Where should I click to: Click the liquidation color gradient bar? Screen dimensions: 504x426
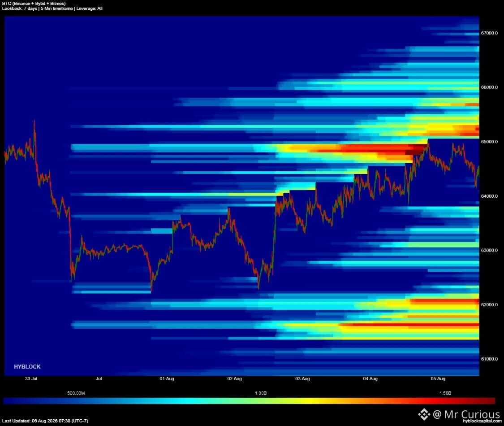point(250,401)
